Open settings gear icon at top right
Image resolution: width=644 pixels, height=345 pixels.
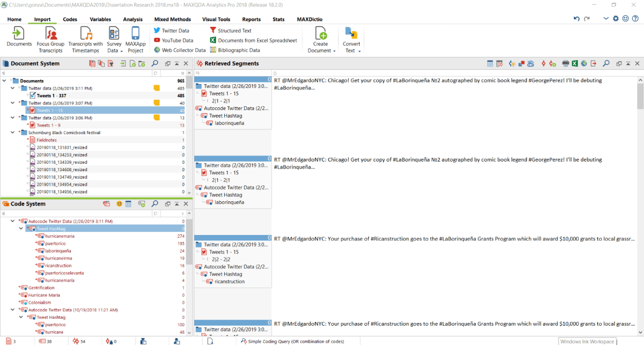[x=616, y=19]
